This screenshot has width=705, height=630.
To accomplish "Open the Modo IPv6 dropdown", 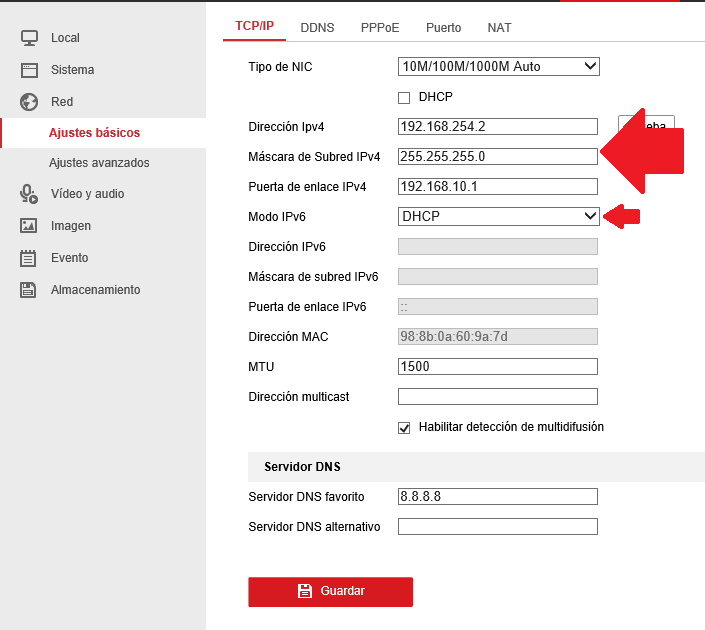I will (499, 216).
